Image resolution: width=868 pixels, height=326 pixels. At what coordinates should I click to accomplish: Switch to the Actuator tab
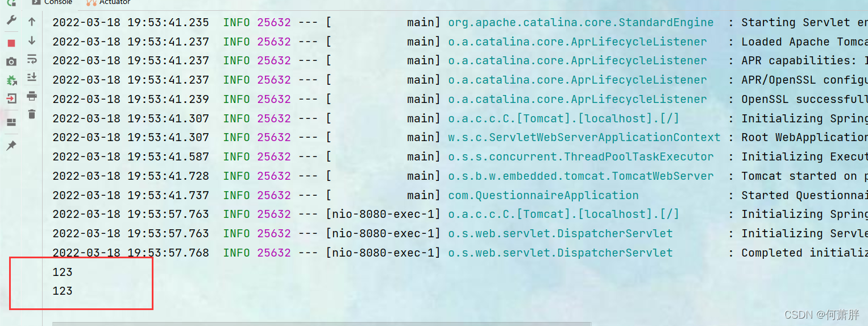click(x=108, y=2)
